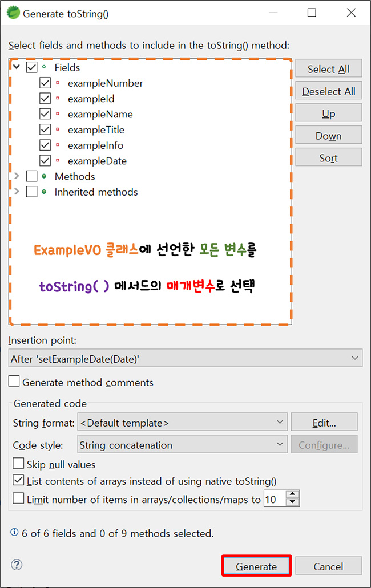Toggle the exampleTitle checkbox
The image size is (371, 588).
(x=45, y=129)
